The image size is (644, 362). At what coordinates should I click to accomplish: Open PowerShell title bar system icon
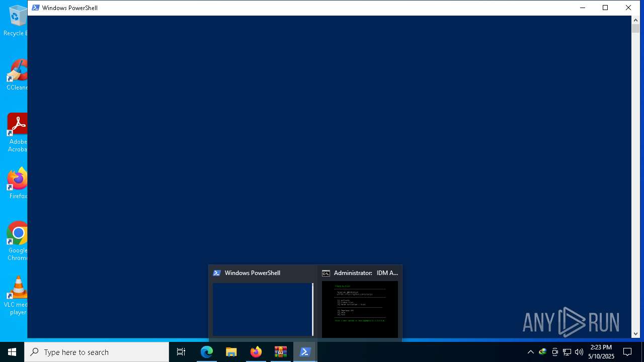36,8
